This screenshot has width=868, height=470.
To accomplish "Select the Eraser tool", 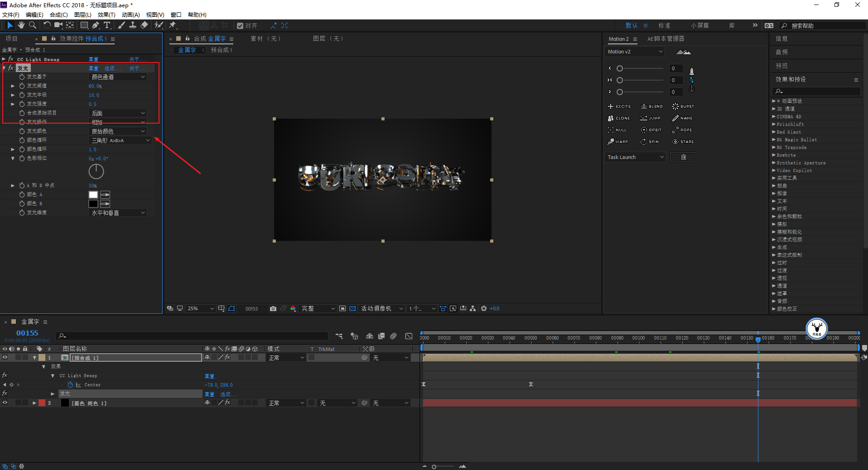I will tap(144, 25).
